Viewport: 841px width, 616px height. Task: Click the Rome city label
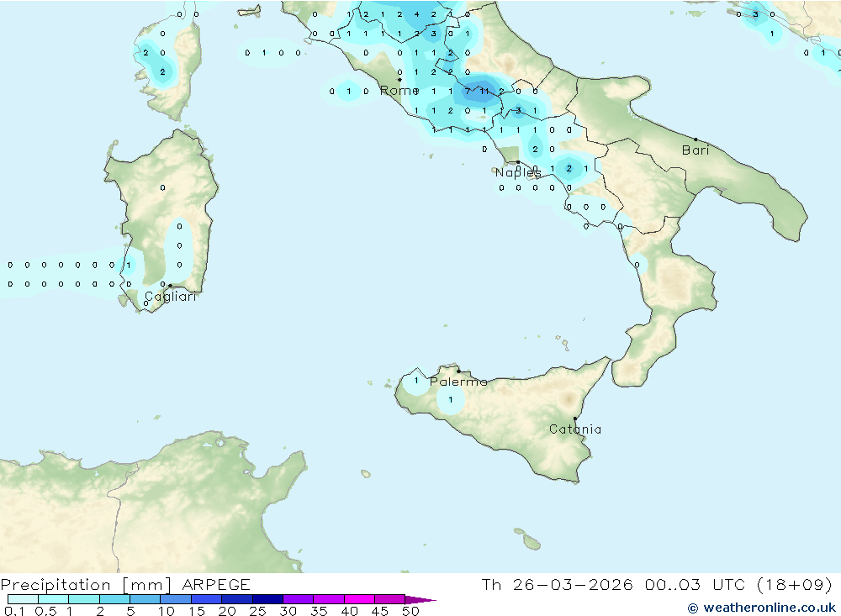pos(399,91)
